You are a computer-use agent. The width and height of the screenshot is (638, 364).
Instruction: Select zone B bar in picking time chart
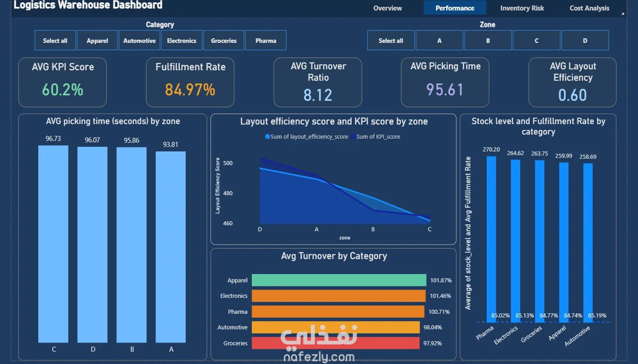(131, 245)
